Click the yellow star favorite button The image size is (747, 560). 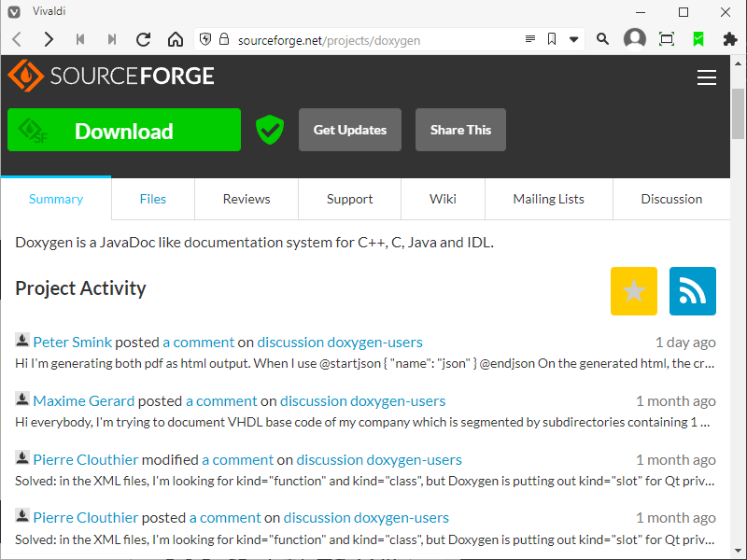pos(634,291)
